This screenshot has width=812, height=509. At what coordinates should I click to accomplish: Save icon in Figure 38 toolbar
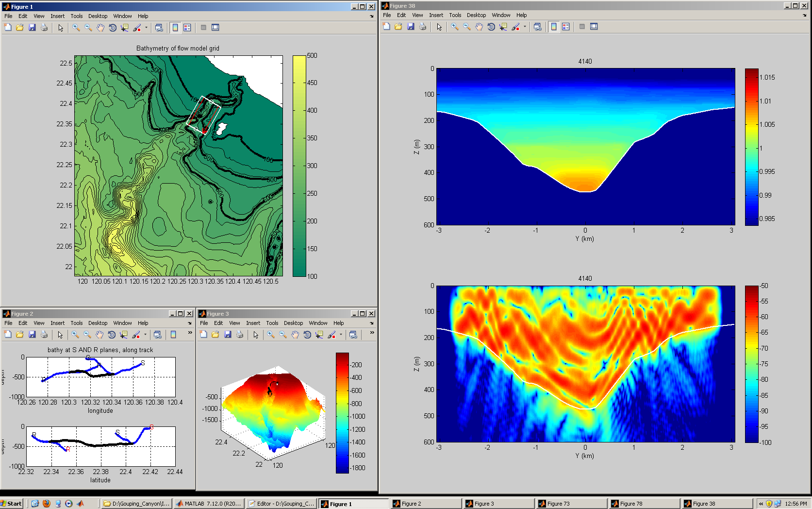[x=411, y=27]
